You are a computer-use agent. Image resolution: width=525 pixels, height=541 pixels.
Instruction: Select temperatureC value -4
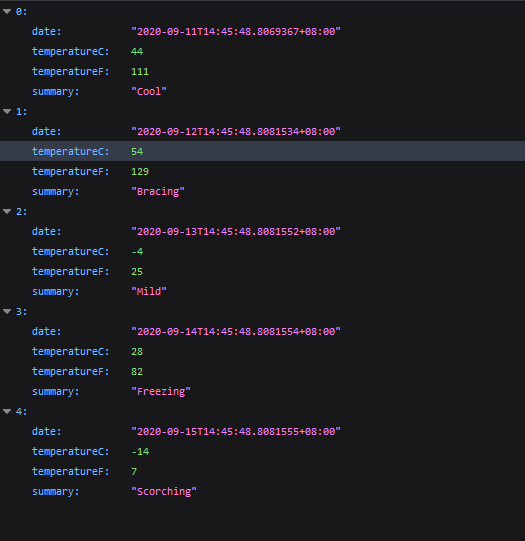137,252
